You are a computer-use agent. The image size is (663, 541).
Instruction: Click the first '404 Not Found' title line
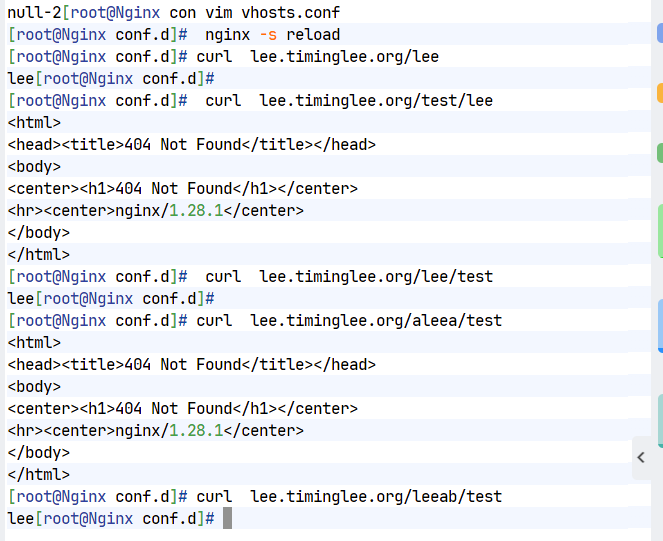192,145
